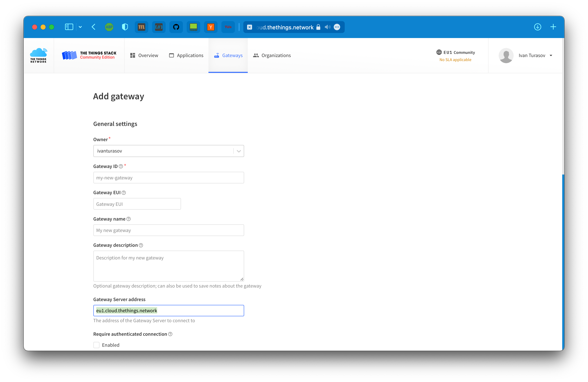Viewport: 588px width, 382px height.
Task: Click the page vertical scrollbar
Action: tap(563, 262)
